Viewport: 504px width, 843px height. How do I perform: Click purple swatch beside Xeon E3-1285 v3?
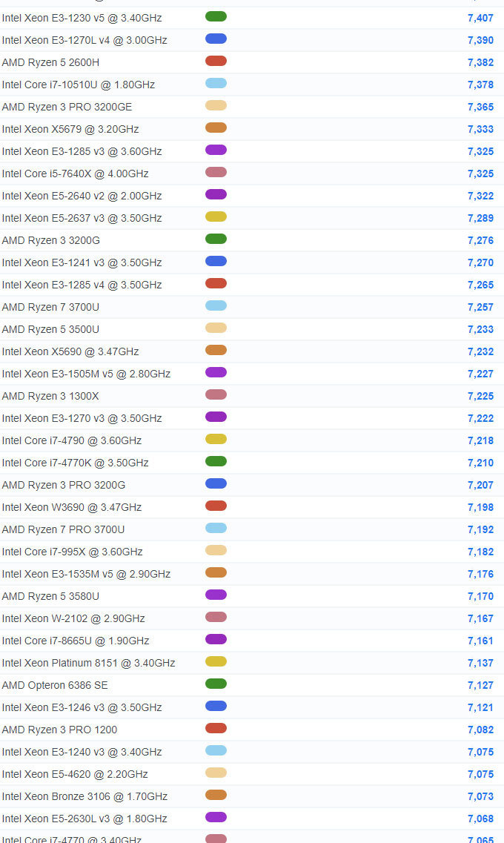[x=216, y=150]
